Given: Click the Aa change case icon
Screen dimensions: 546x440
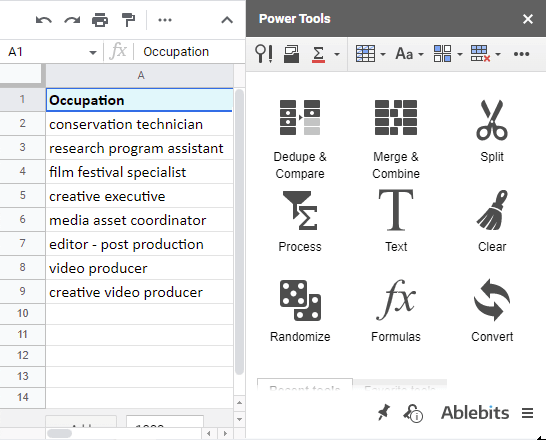Looking at the screenshot, I should pos(404,54).
